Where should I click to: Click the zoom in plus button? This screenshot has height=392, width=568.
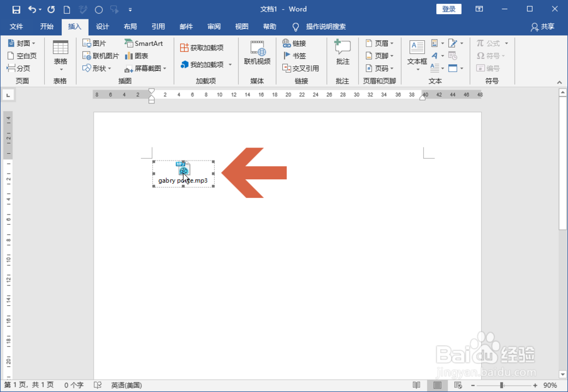535,386
